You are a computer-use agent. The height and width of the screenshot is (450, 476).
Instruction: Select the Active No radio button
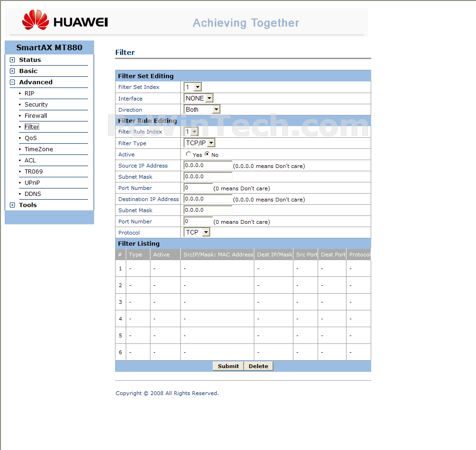207,154
